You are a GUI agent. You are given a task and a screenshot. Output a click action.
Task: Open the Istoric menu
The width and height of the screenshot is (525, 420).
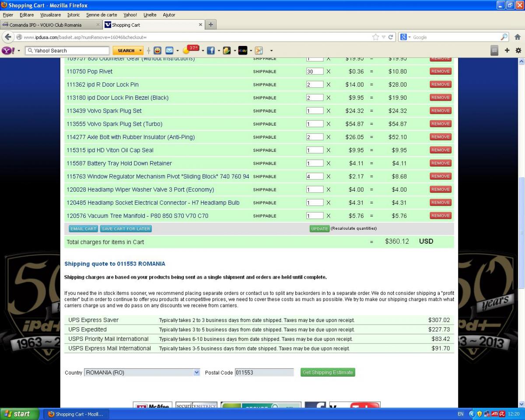(73, 15)
